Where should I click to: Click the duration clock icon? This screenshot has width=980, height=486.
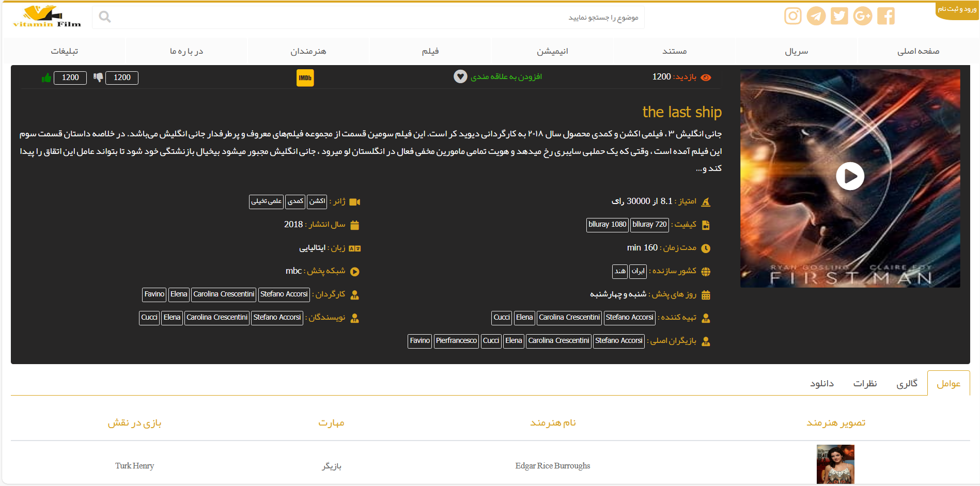point(706,248)
